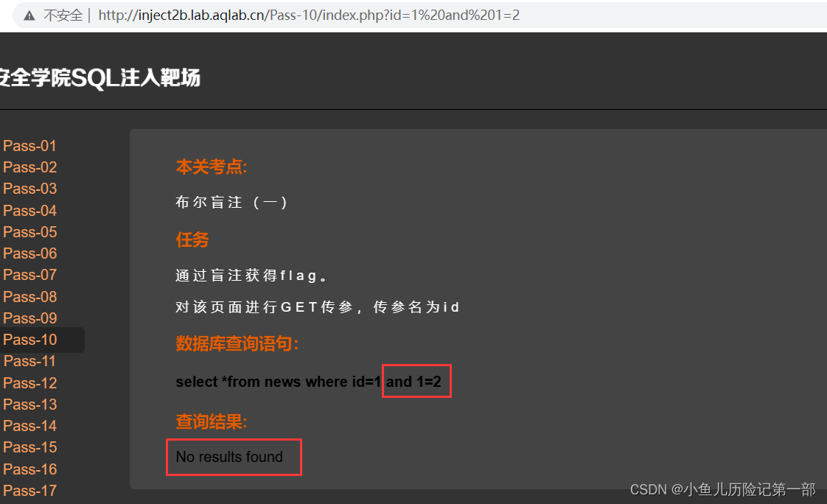The image size is (827, 504).
Task: Click the Pass-14 link
Action: 29,426
